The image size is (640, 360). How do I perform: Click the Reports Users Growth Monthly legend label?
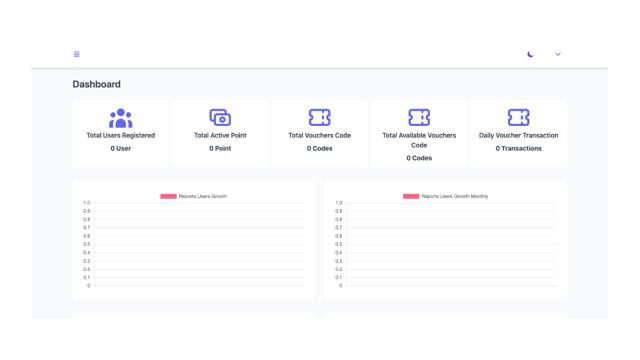[455, 196]
